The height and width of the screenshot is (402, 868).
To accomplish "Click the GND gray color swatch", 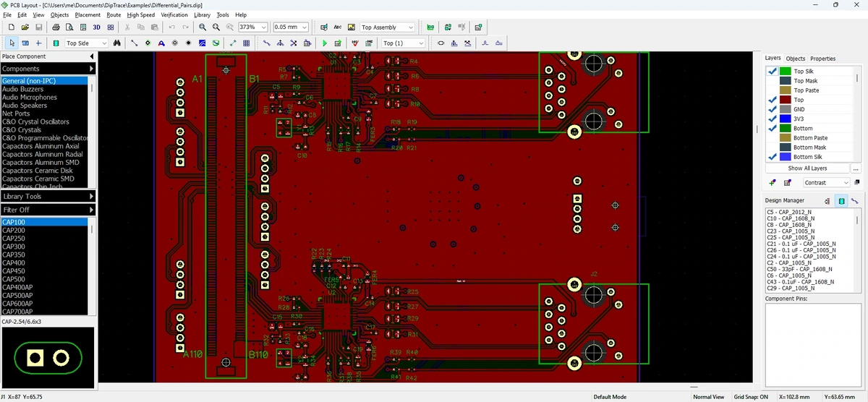I will [x=785, y=109].
